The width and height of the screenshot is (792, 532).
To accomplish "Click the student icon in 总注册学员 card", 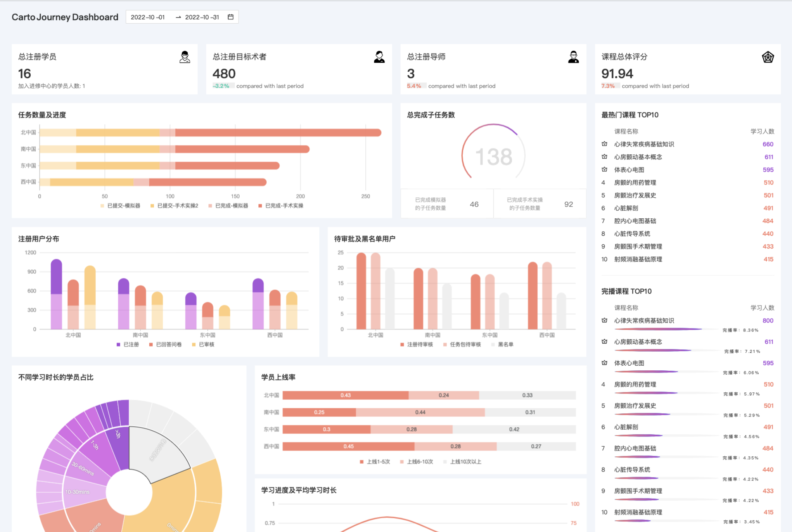I will click(185, 57).
